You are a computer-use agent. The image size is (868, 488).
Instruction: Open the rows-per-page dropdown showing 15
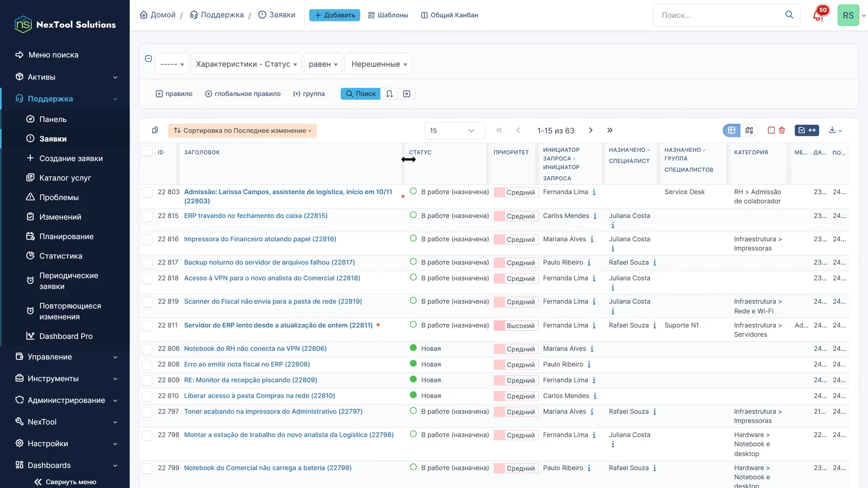(x=454, y=131)
